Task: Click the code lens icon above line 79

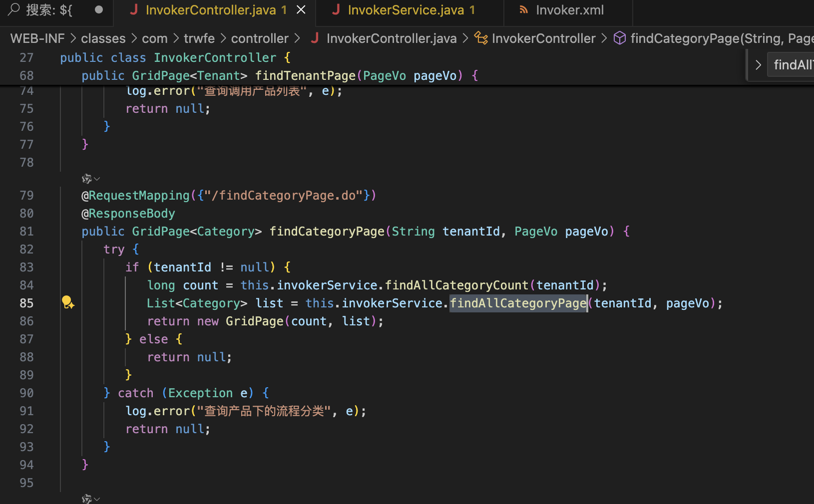Action: pos(86,179)
